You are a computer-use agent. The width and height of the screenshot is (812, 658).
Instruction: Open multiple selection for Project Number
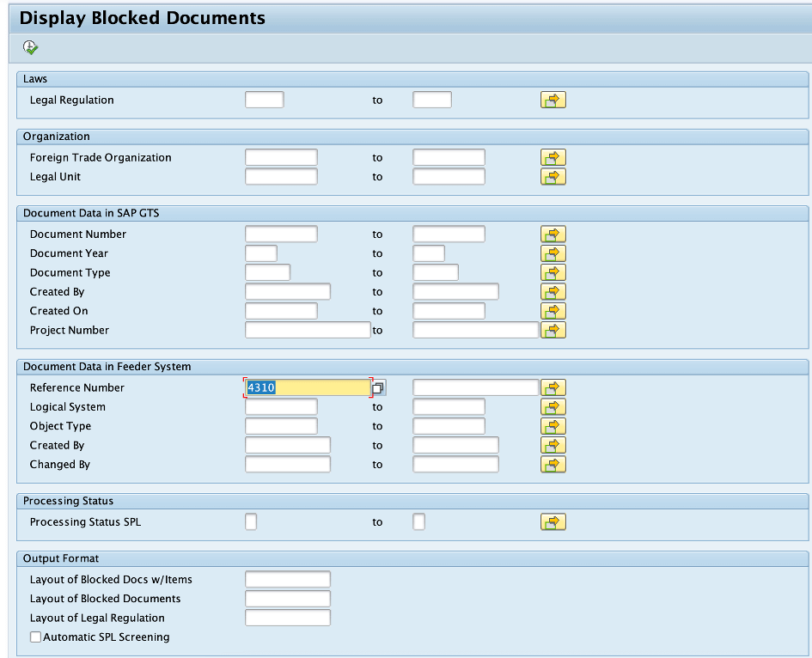click(553, 330)
